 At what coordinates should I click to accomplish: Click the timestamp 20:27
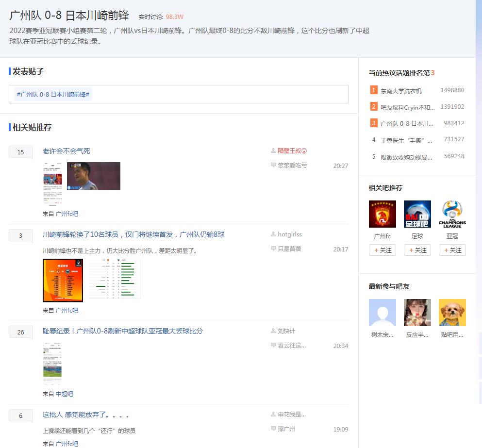tap(341, 166)
